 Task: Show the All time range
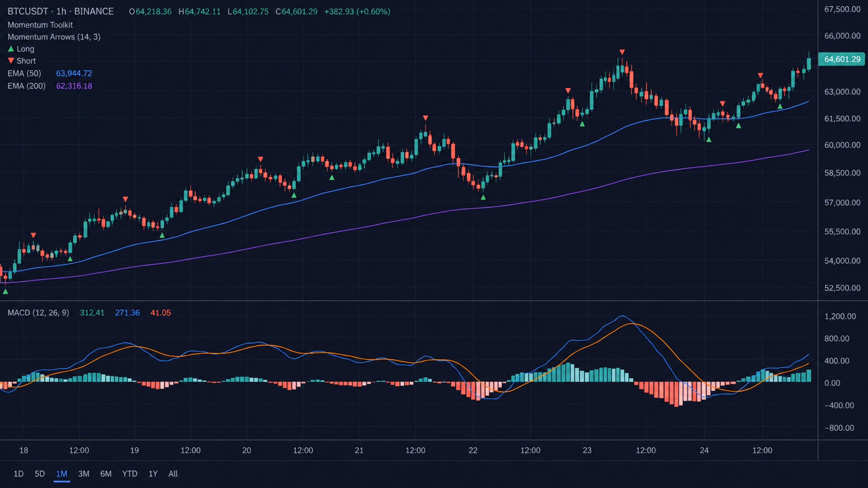point(173,474)
